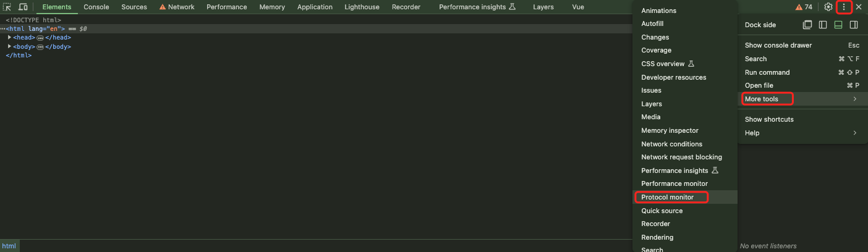Open the Performance insights tab
The image size is (868, 252).
(476, 7)
